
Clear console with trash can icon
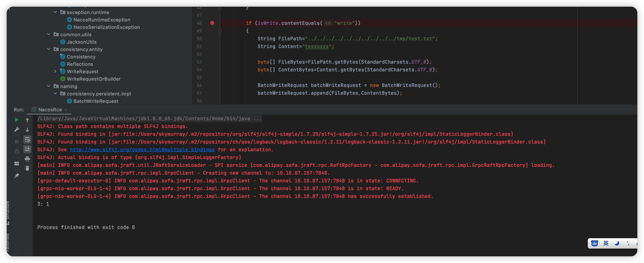(x=27, y=168)
